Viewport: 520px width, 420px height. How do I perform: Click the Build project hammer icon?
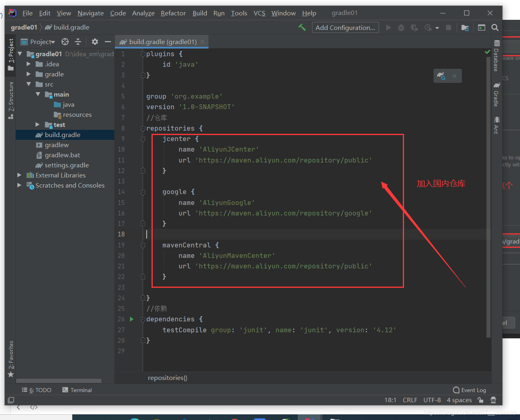[x=302, y=27]
